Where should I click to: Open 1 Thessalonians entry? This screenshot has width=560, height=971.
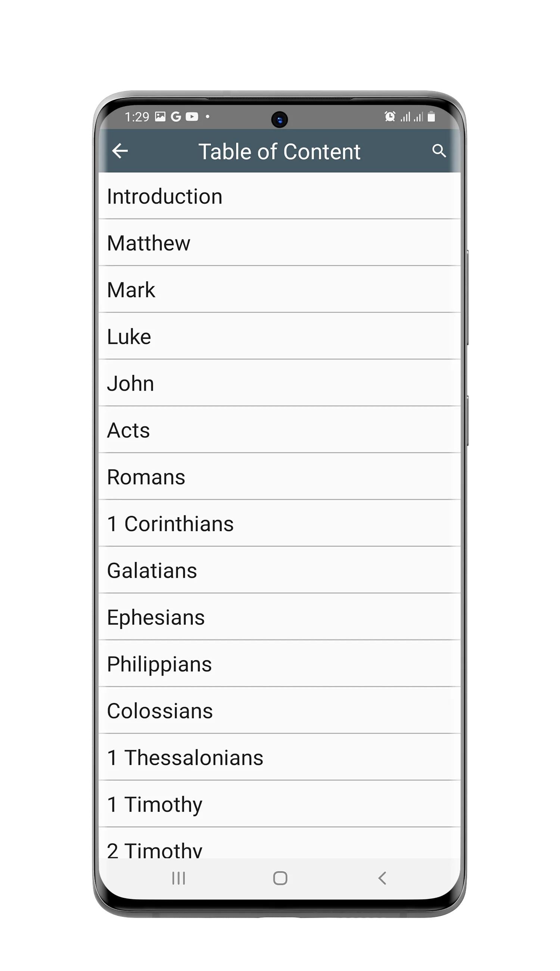[x=280, y=757]
